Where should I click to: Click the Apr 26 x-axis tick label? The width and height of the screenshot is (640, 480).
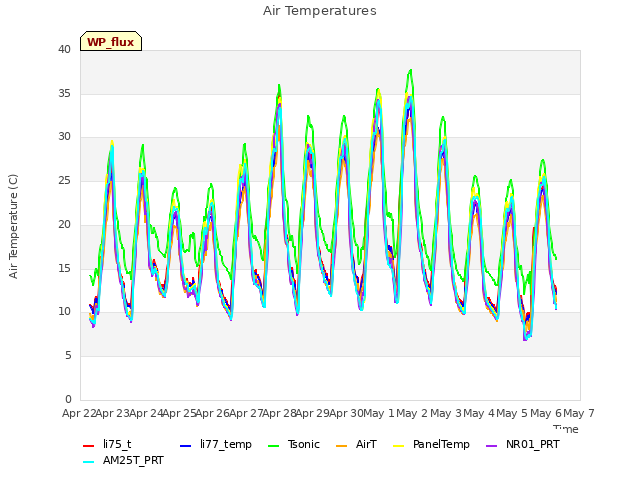tap(212, 413)
